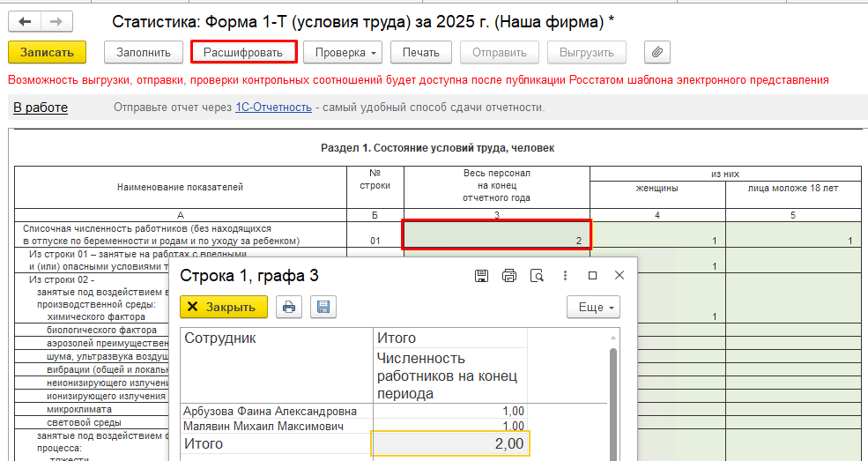
Task: Maximize the Строка 1, графа 3 popup
Action: pos(592,276)
